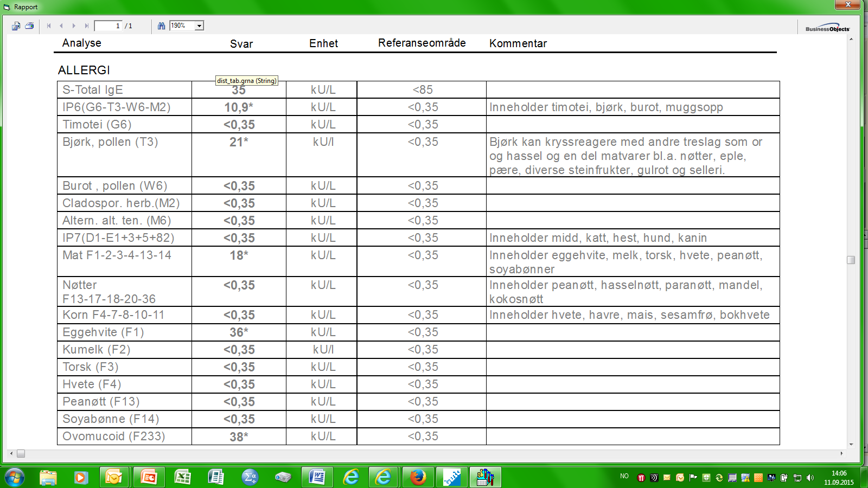Click the red round YT tray icon
The image size is (868, 488).
coord(641,478)
